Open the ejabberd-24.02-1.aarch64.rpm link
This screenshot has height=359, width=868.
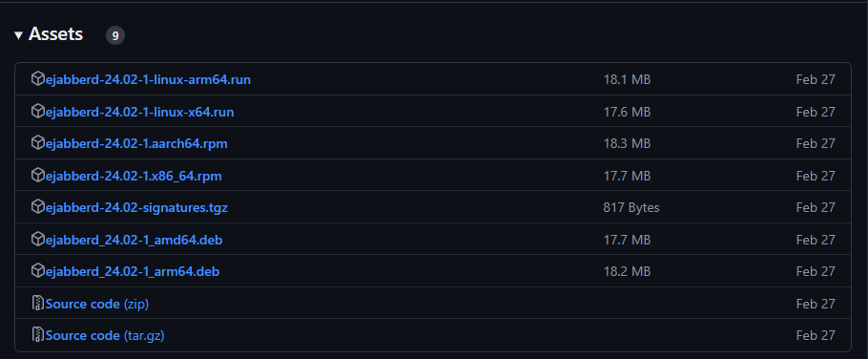tap(136, 143)
